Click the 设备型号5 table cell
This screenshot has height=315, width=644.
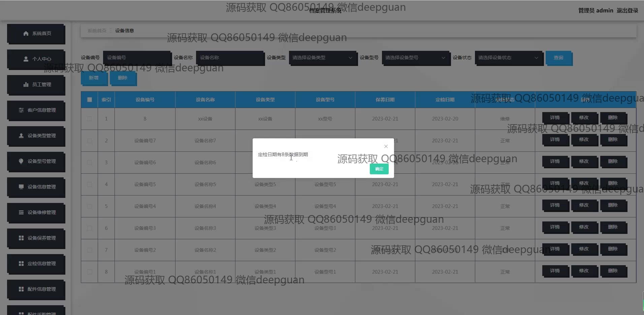(325, 184)
